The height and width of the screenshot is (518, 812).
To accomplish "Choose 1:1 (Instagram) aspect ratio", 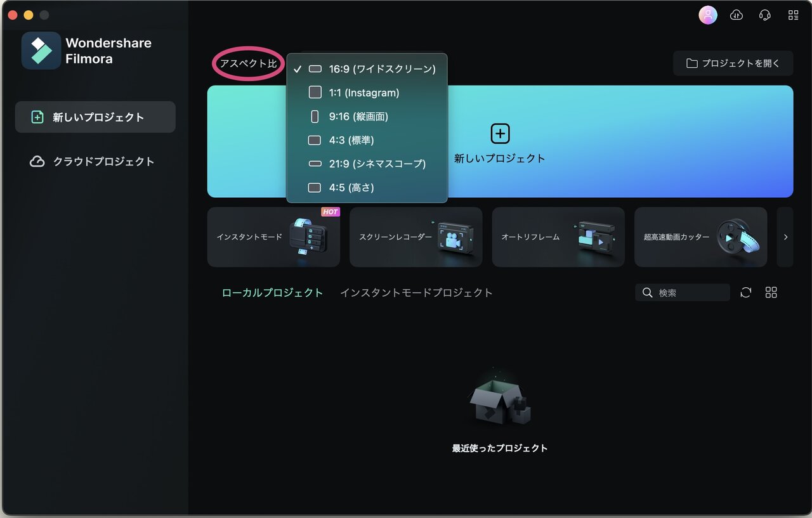I will click(x=367, y=93).
